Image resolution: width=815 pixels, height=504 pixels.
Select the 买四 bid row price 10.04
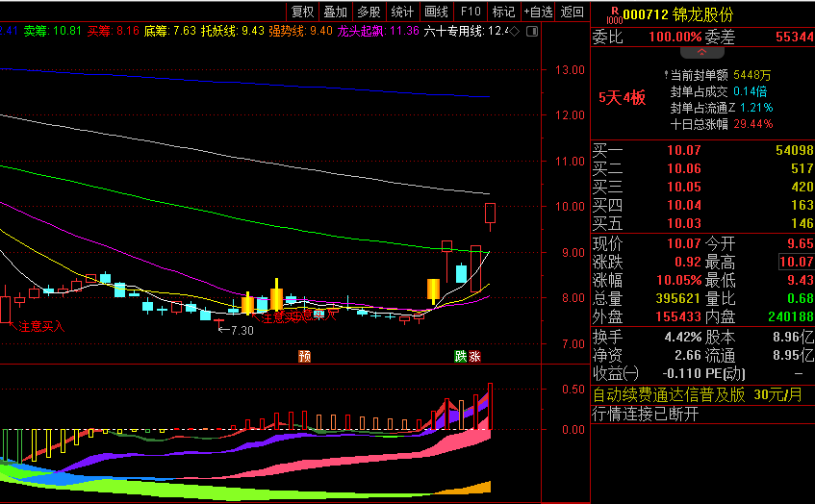click(683, 205)
